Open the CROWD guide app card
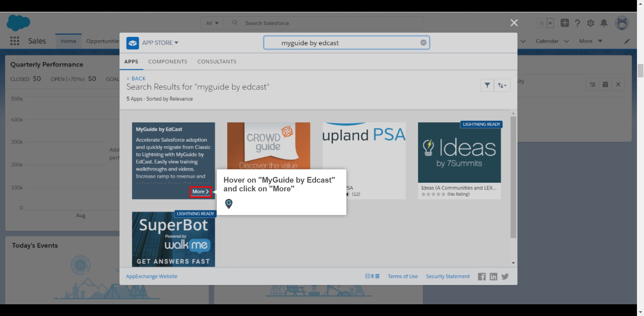This screenshot has height=316, width=644. [x=269, y=146]
